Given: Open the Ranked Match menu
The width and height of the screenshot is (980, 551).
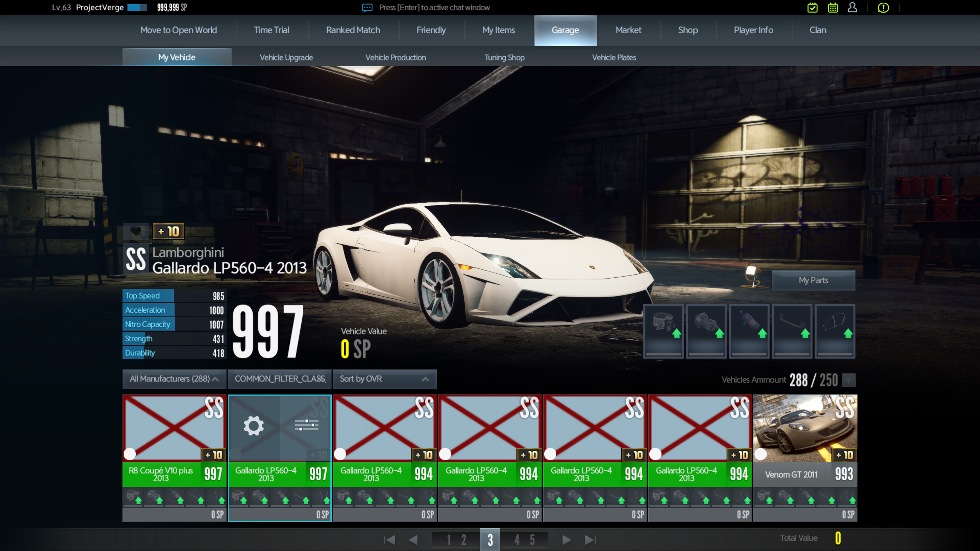Looking at the screenshot, I should click(353, 30).
